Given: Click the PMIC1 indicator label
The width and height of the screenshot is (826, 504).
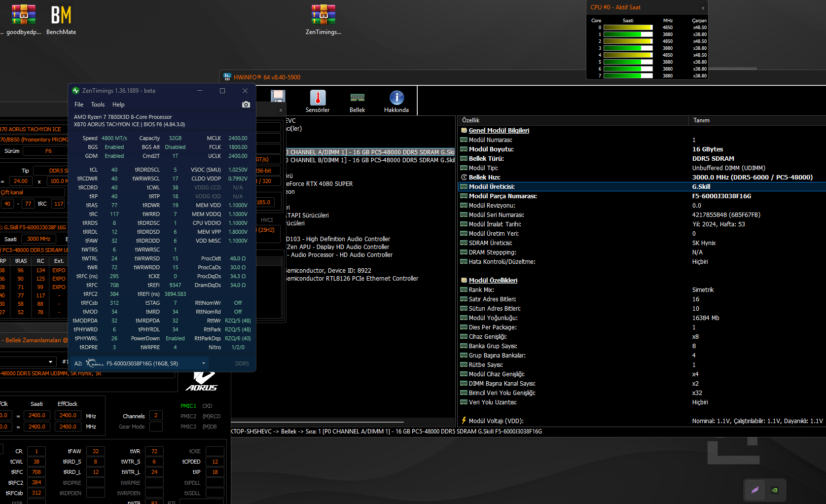Looking at the screenshot, I should coord(188,406).
